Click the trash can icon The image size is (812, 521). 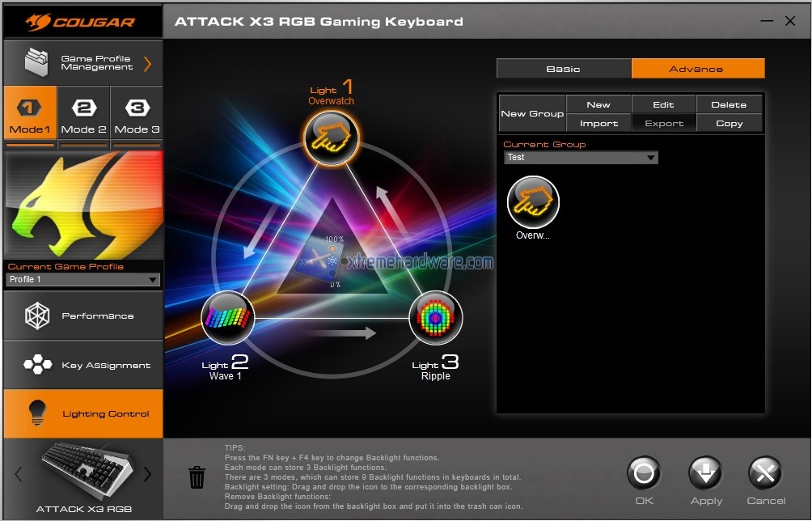[197, 477]
